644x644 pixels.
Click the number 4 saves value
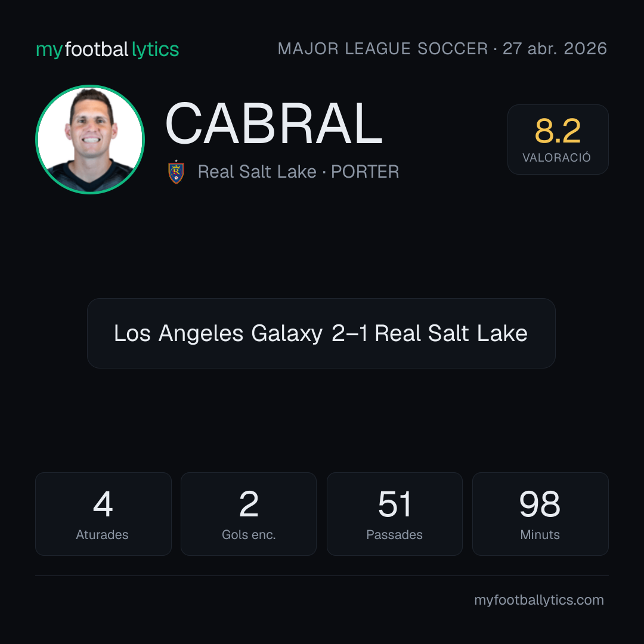click(103, 504)
